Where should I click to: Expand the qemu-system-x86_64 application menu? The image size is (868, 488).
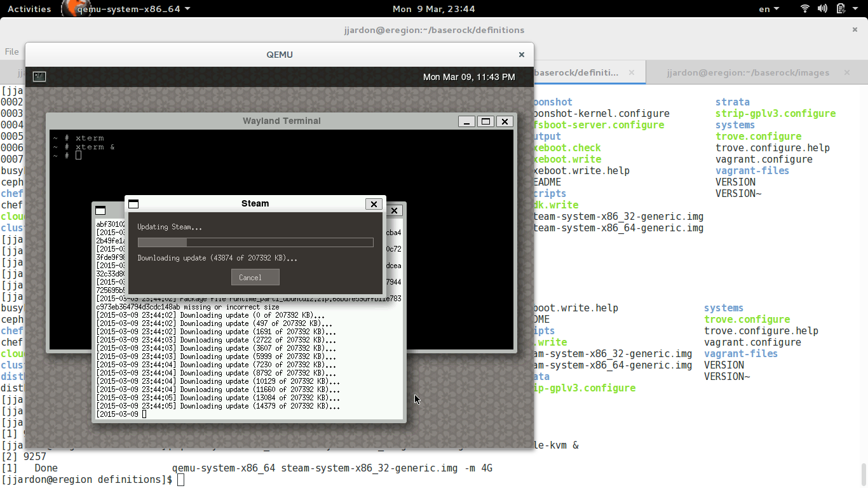coord(133,9)
